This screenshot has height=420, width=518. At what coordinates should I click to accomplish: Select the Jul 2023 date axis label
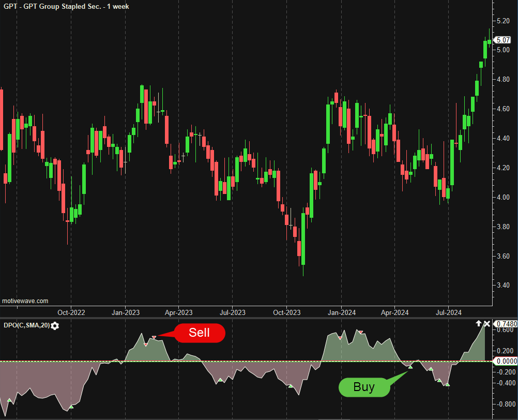pos(232,312)
